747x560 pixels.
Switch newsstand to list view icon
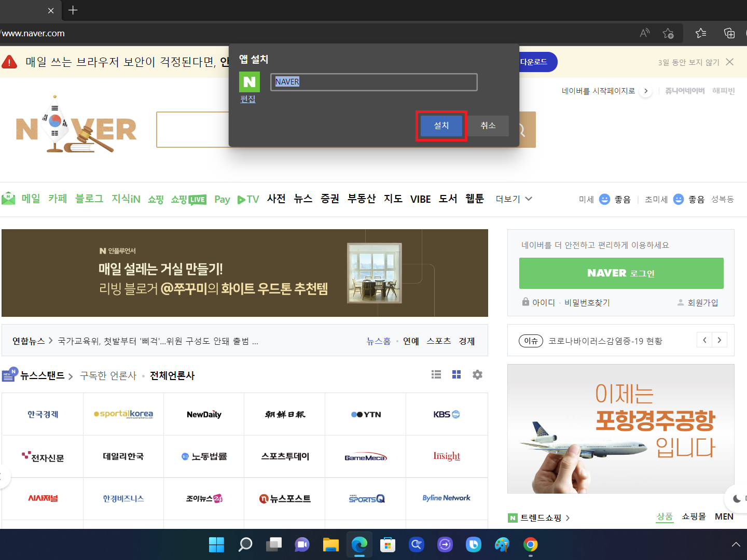pos(436,374)
